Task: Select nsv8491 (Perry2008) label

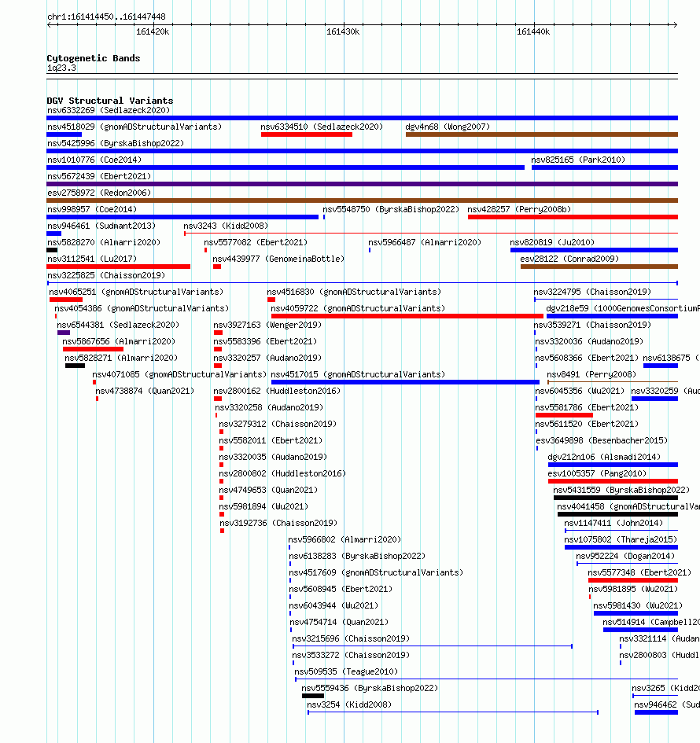Action: click(591, 375)
